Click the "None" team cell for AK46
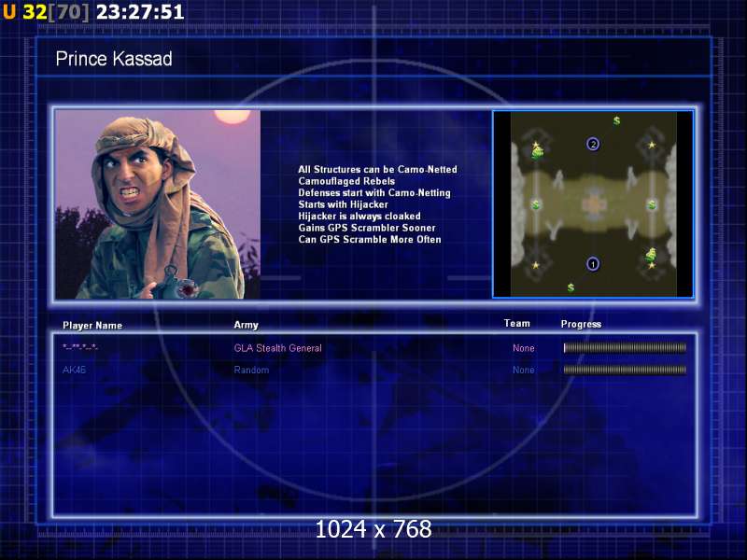This screenshot has height=560, width=747. pyautogui.click(x=523, y=370)
